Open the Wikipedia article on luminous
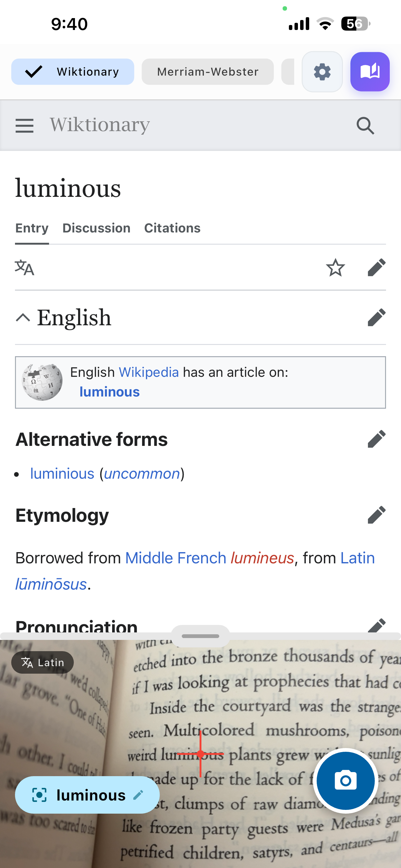This screenshot has width=401, height=868. (x=109, y=392)
